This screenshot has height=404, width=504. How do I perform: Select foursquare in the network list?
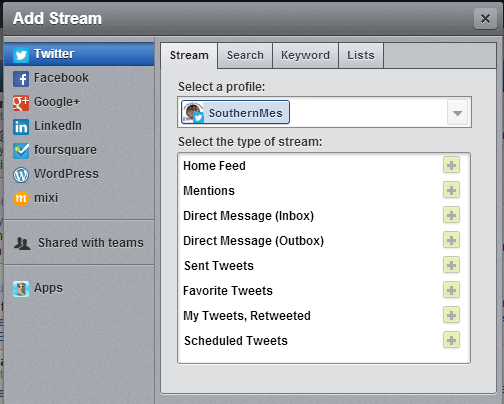(79, 150)
